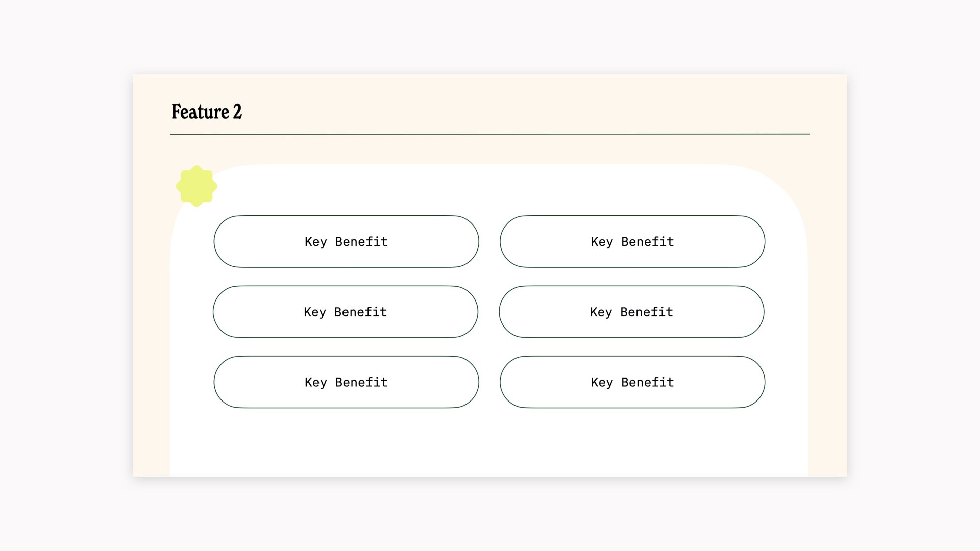
Task: Click "Benefit" in the middle-right pill
Action: 647,312
